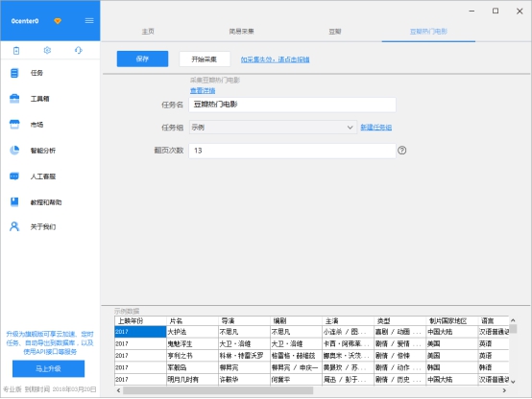Viewport: 532px width, 399px height.
Task: Click the 开始采集 button
Action: (205, 59)
